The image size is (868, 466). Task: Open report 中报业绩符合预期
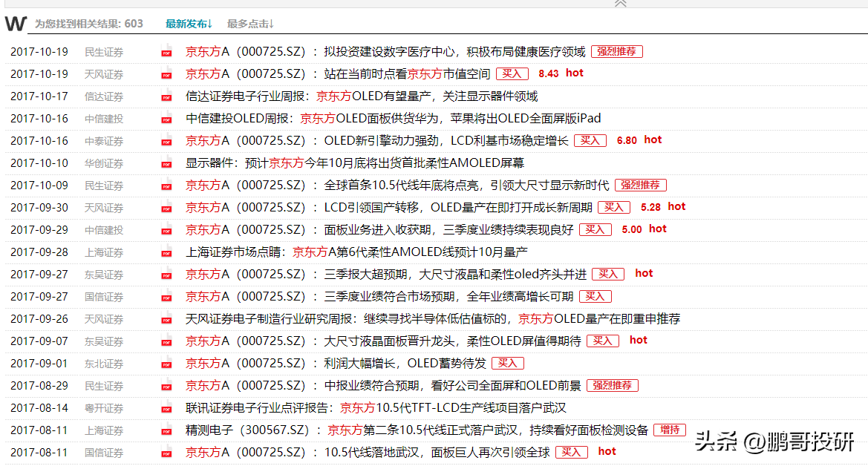[x=383, y=386]
